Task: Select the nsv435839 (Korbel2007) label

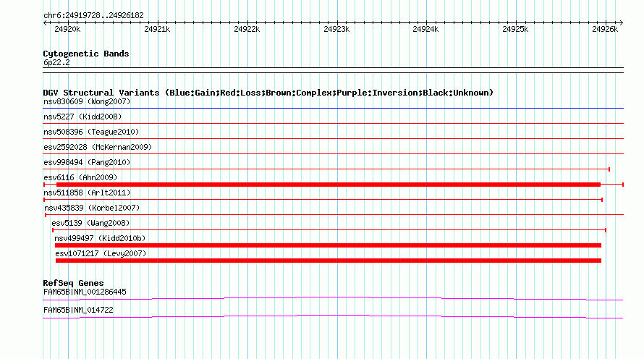Action: (92, 208)
